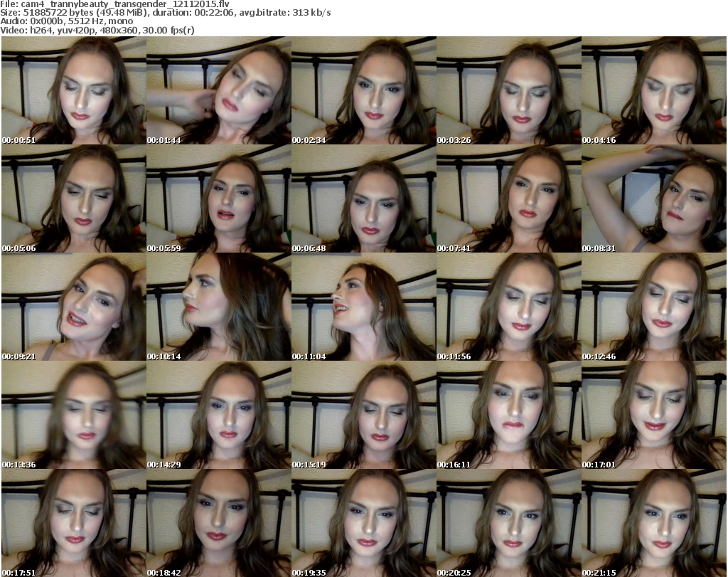This screenshot has height=577, width=728.
Task: Pick the frame with timestamp 00:12:46
Action: [x=654, y=307]
